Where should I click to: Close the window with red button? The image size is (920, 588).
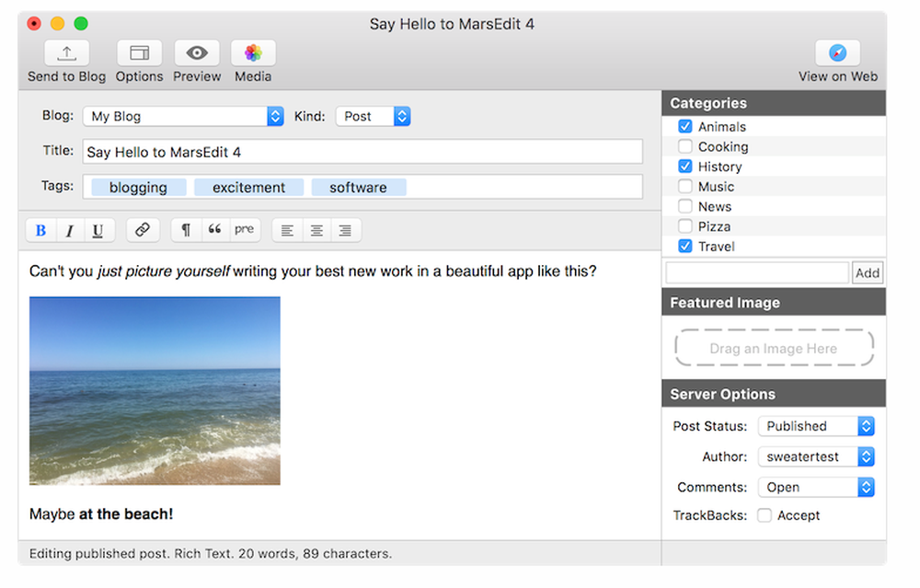coord(34,24)
